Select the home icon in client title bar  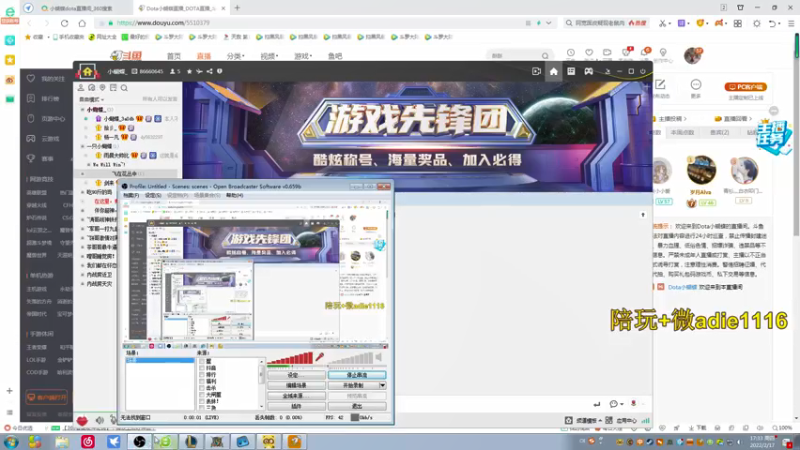tap(554, 71)
